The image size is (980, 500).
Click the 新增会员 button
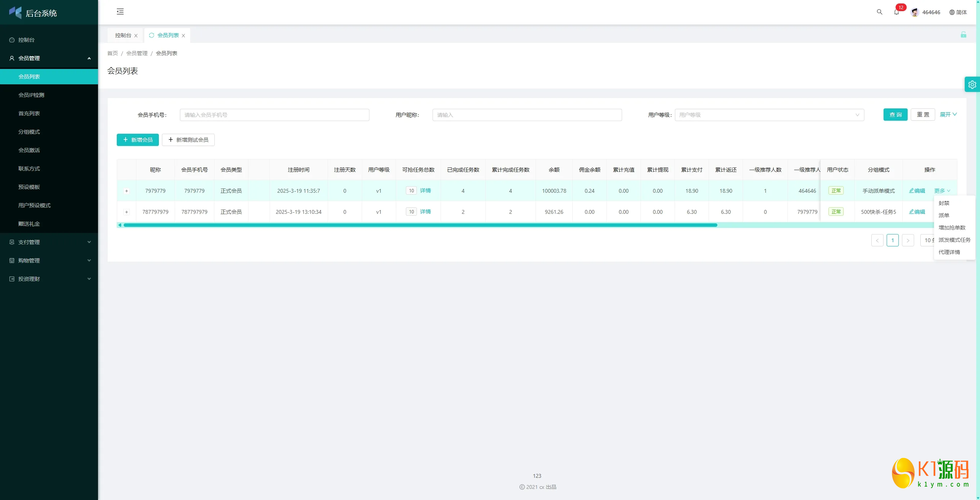click(x=138, y=140)
